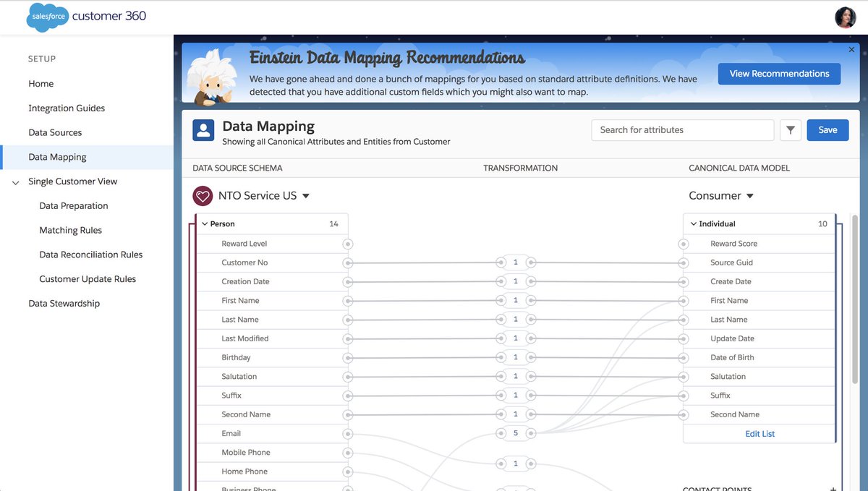Select the First Name source attribute
Screen dimensions: 868x491
(272, 301)
